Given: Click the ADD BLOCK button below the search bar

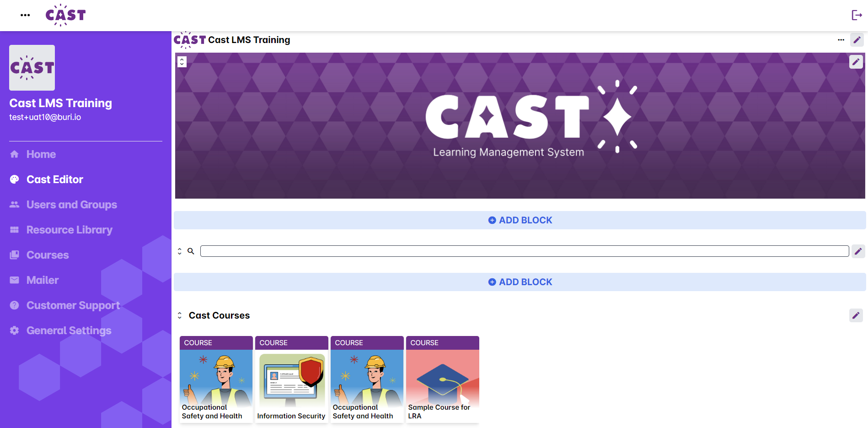Looking at the screenshot, I should click(x=520, y=282).
